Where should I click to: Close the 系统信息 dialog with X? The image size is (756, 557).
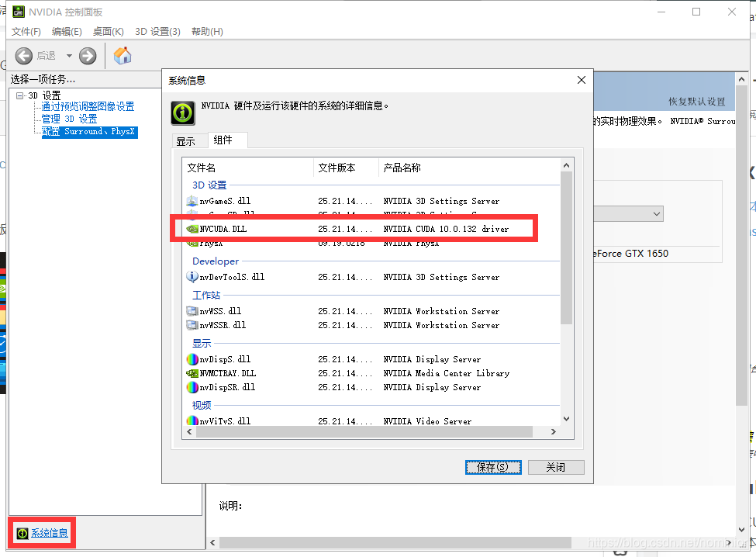coord(582,80)
